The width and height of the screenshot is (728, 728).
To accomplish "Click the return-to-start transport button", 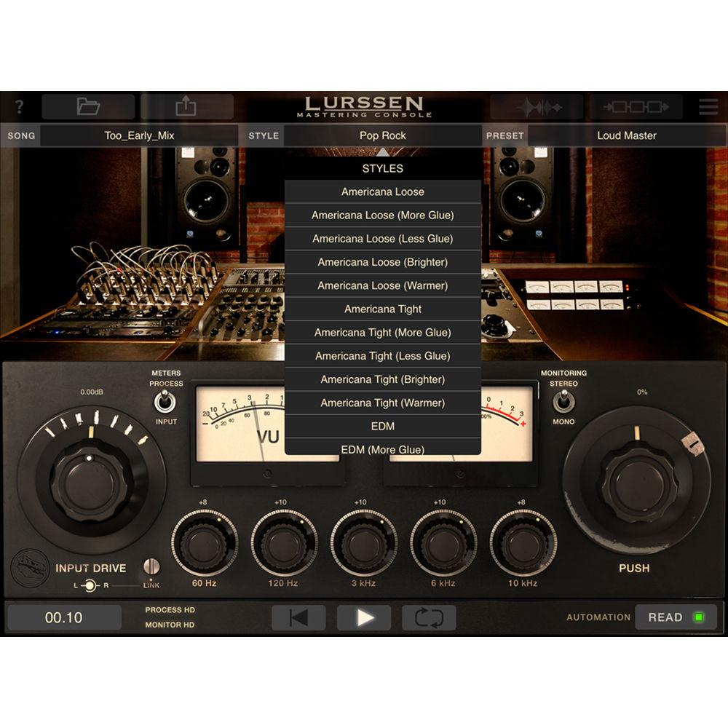I will (x=298, y=618).
